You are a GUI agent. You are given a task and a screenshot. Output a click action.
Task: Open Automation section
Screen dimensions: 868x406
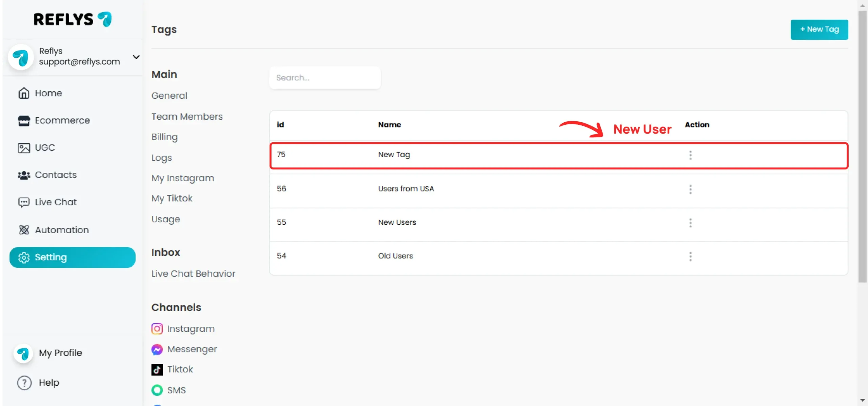coord(62,230)
